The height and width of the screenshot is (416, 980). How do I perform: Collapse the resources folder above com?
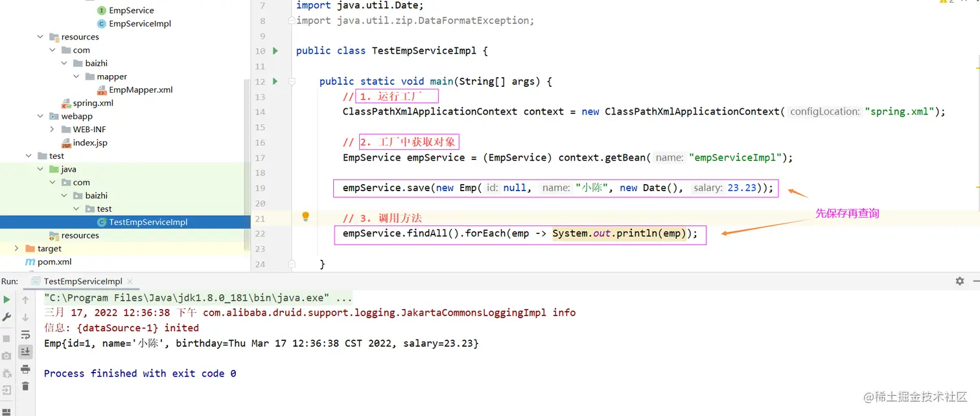tap(40, 37)
